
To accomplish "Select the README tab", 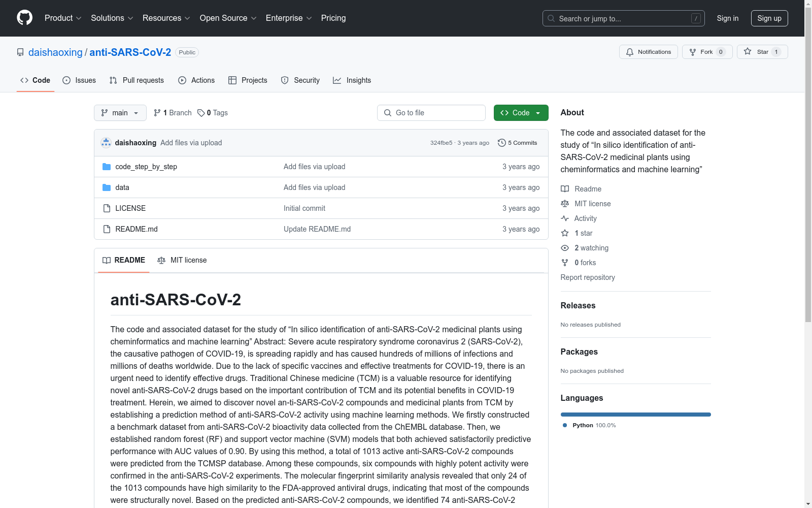I will (124, 260).
